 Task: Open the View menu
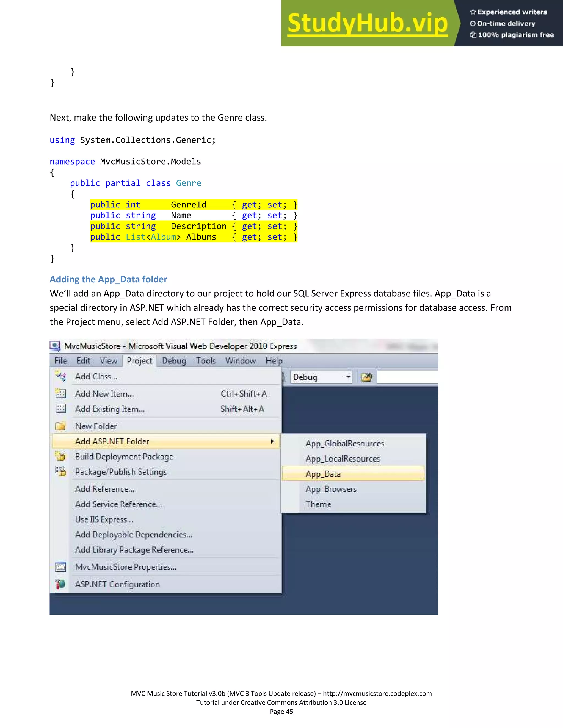pos(108,361)
